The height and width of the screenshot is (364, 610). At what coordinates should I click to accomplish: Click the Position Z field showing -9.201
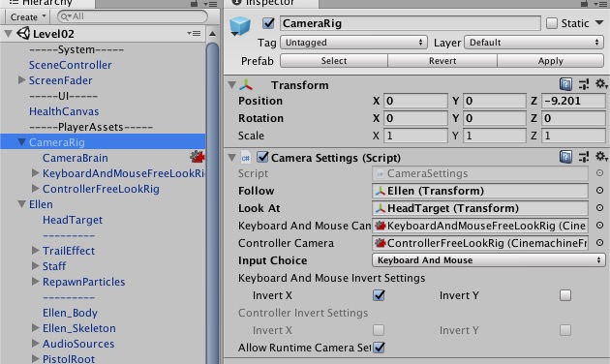coord(573,101)
